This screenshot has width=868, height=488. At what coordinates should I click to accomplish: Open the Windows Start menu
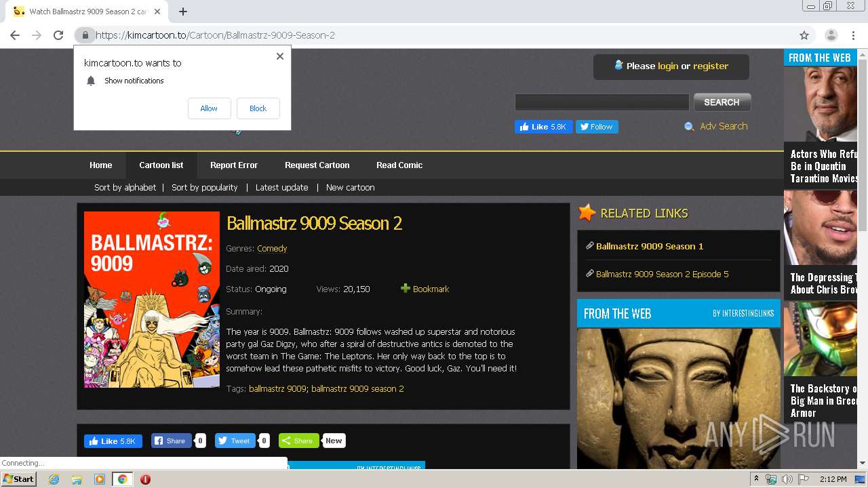pyautogui.click(x=19, y=479)
